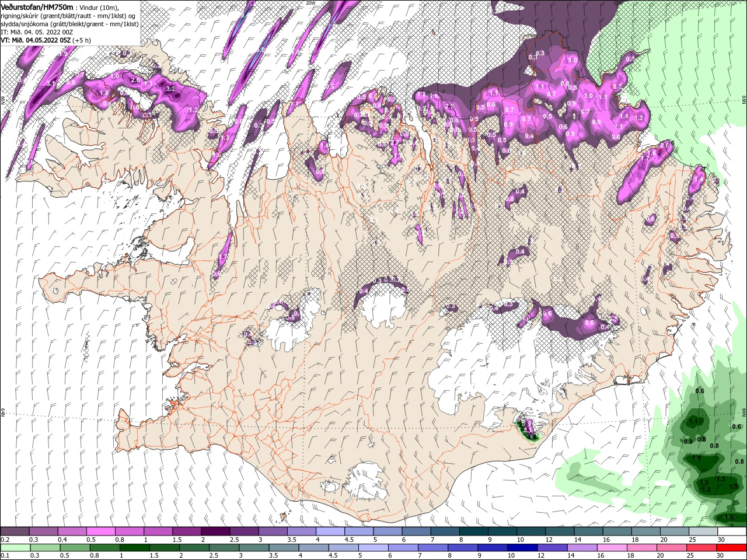Pick the pale green 0.1 swatch, lower rain scale
Image resolution: width=747 pixels, height=560 pixels.
pos(15,548)
